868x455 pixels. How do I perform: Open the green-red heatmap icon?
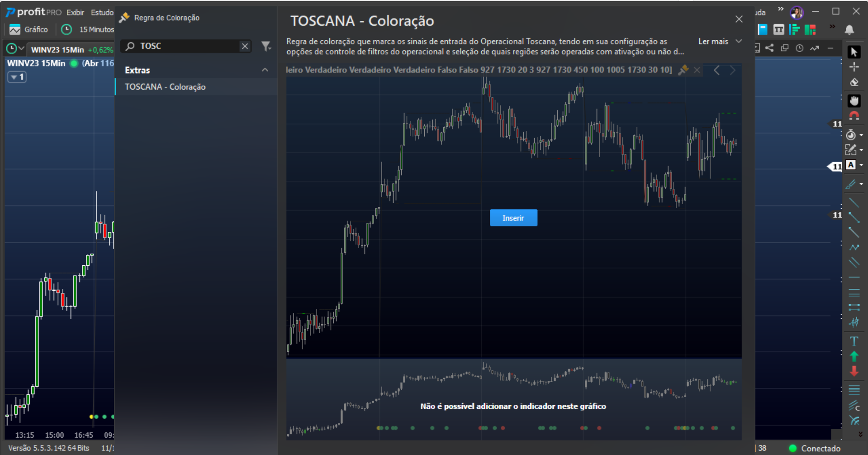[810, 30]
